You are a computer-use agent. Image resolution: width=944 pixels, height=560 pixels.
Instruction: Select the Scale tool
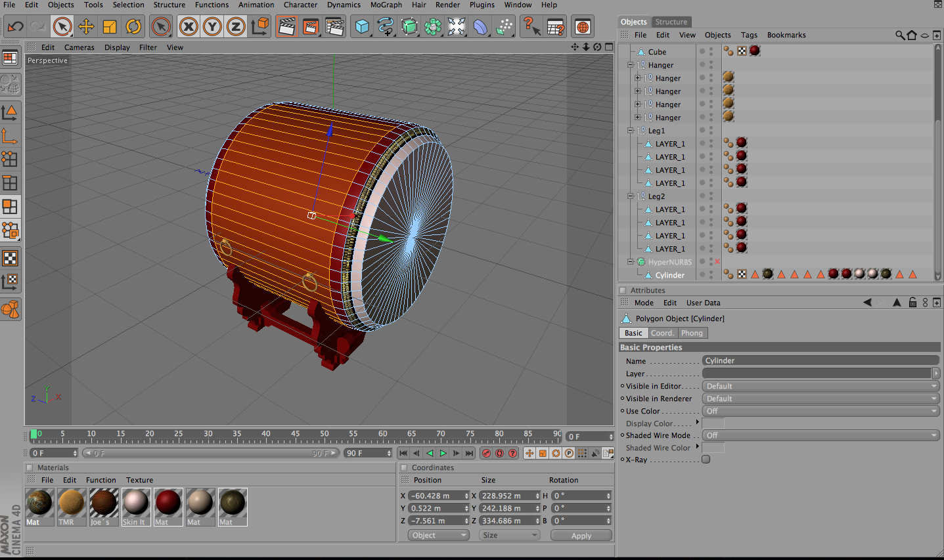110,27
